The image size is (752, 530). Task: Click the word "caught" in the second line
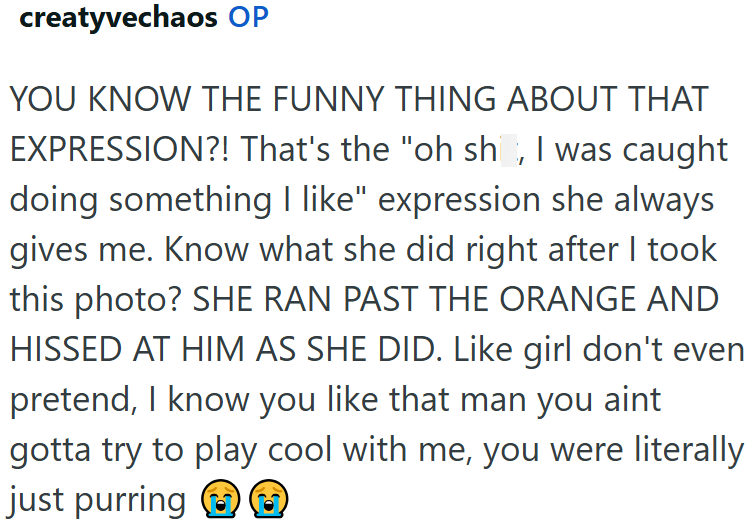coord(675,151)
